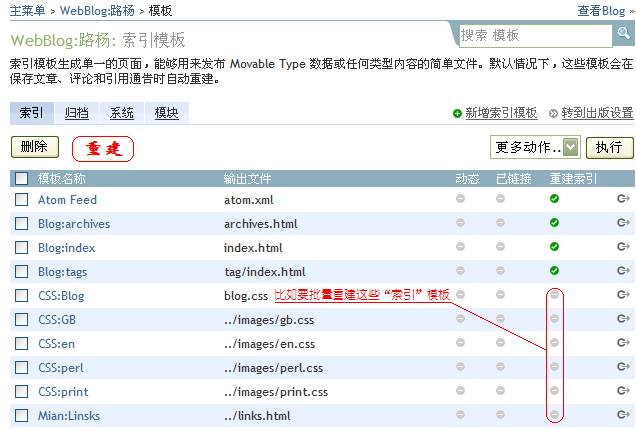
Task: Check the CSS:perl template checkbox
Action: pos(21,367)
